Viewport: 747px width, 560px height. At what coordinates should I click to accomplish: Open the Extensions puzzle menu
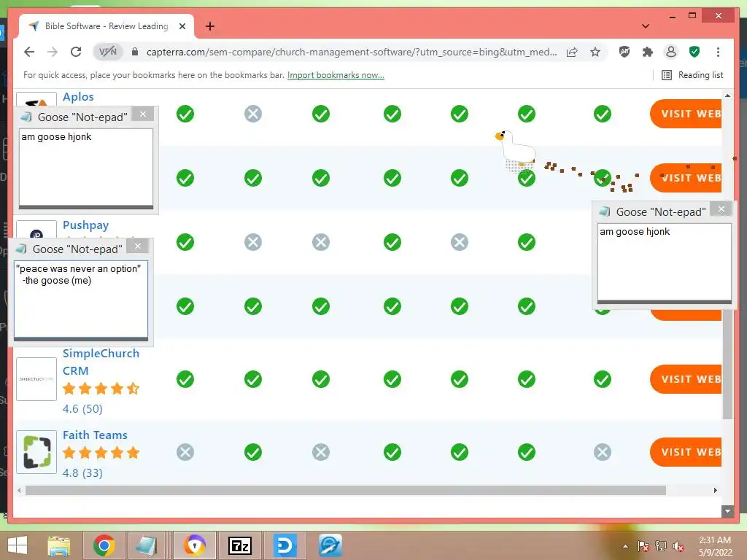point(648,52)
